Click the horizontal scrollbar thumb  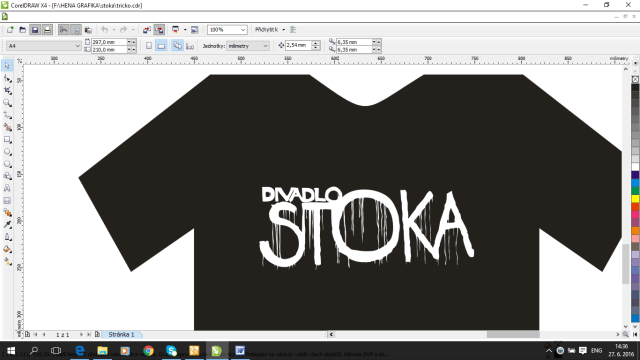[x=513, y=334]
